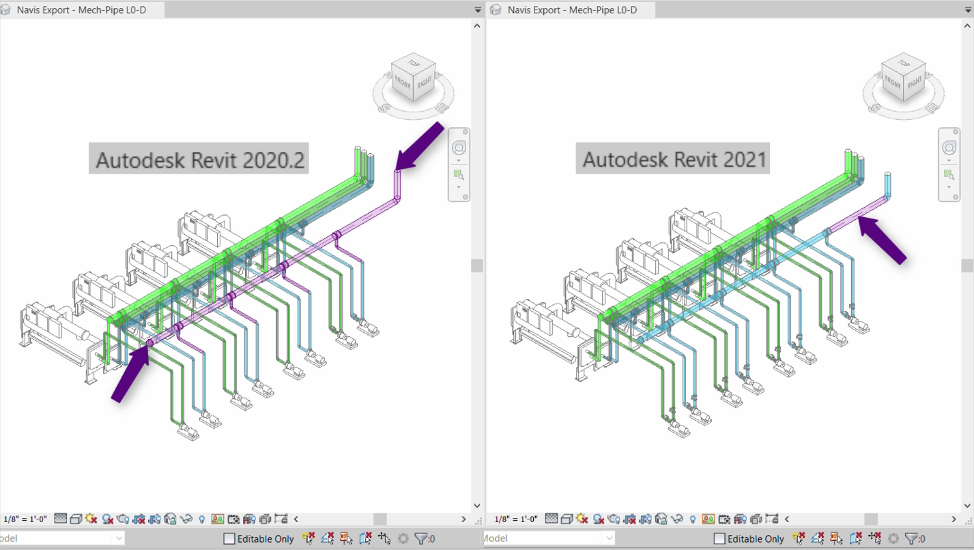The width and height of the screenshot is (974, 550).
Task: Toggle Sun Path in Revit 2021 view
Action: pyautogui.click(x=582, y=518)
